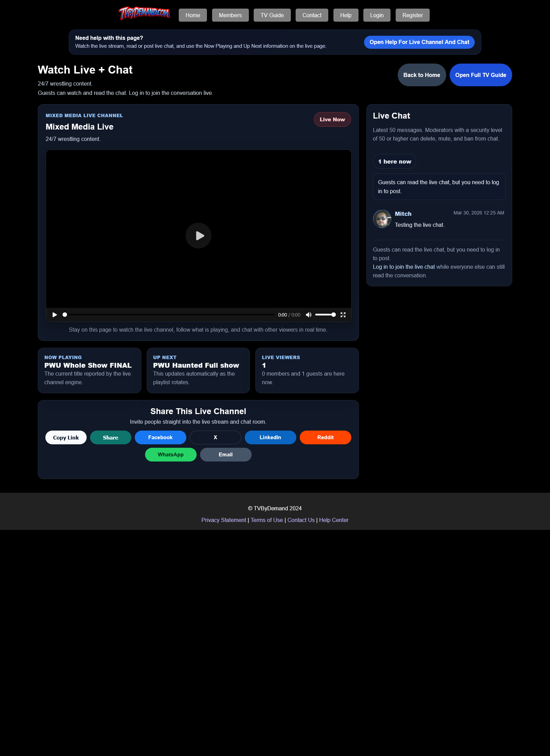
Task: Click the 1 here now indicator
Action: (394, 161)
